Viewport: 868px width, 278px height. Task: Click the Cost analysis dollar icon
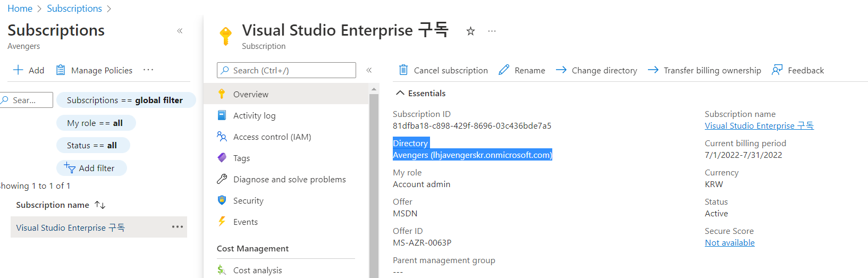pyautogui.click(x=222, y=270)
